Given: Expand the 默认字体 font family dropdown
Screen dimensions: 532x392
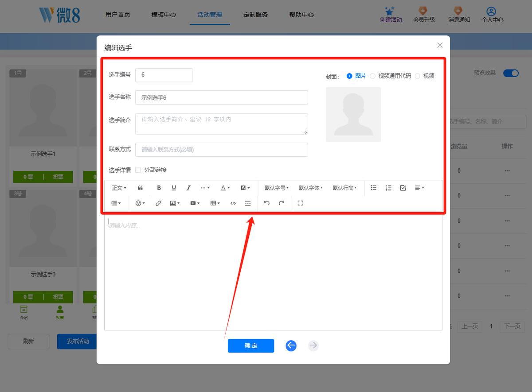Looking at the screenshot, I should tap(310, 188).
